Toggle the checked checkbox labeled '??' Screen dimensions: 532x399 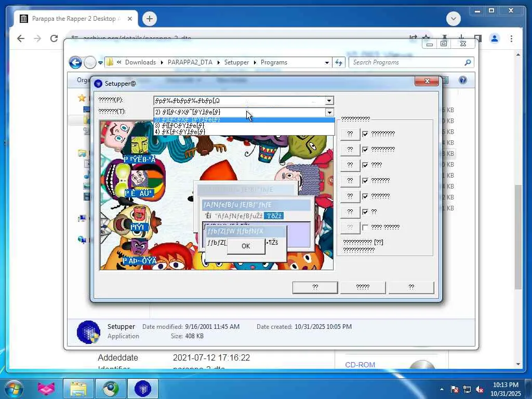(x=365, y=212)
